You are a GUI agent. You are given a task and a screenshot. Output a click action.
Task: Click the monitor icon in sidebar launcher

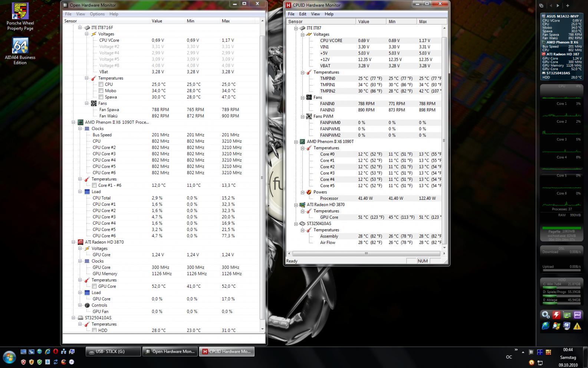pyautogui.click(x=566, y=326)
